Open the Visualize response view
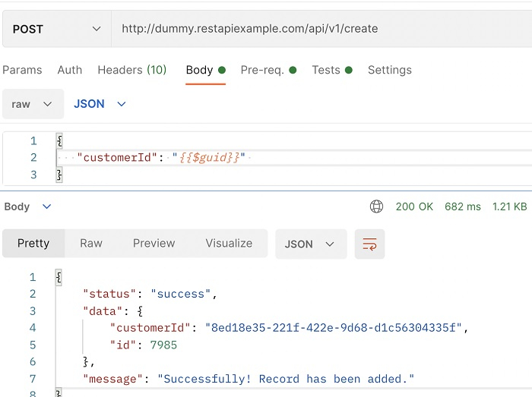The height and width of the screenshot is (397, 532). click(229, 244)
